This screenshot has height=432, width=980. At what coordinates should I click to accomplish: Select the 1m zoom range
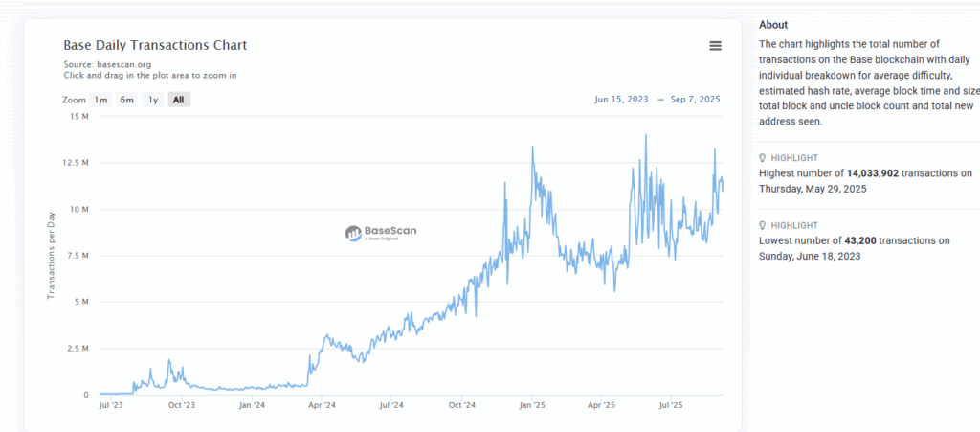[x=100, y=100]
